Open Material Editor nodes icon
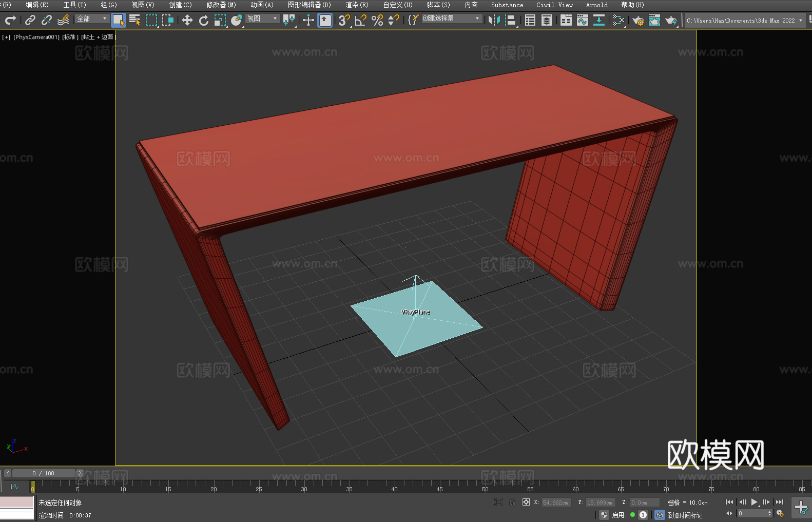Viewport: 812px width, 522px height. tap(618, 20)
